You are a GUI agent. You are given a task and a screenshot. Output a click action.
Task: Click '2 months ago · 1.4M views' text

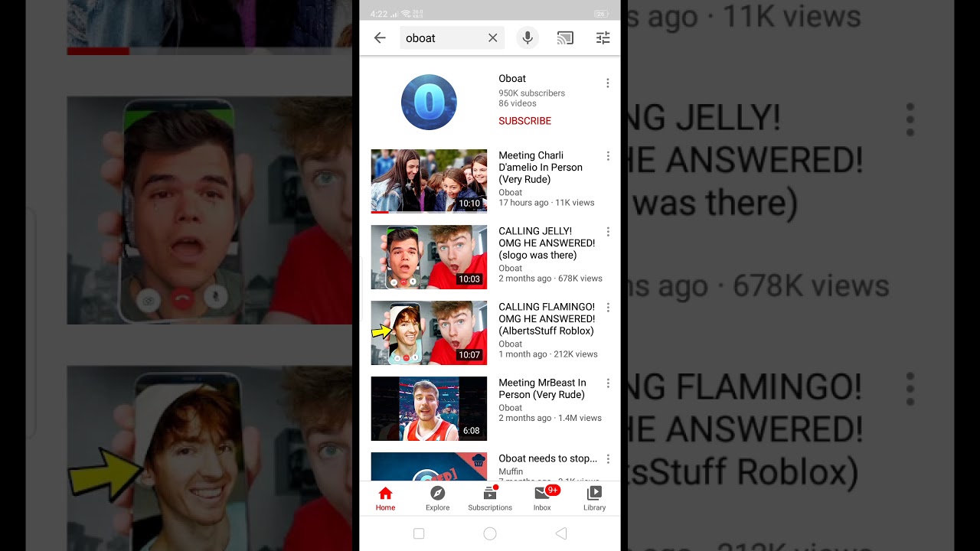click(x=550, y=418)
